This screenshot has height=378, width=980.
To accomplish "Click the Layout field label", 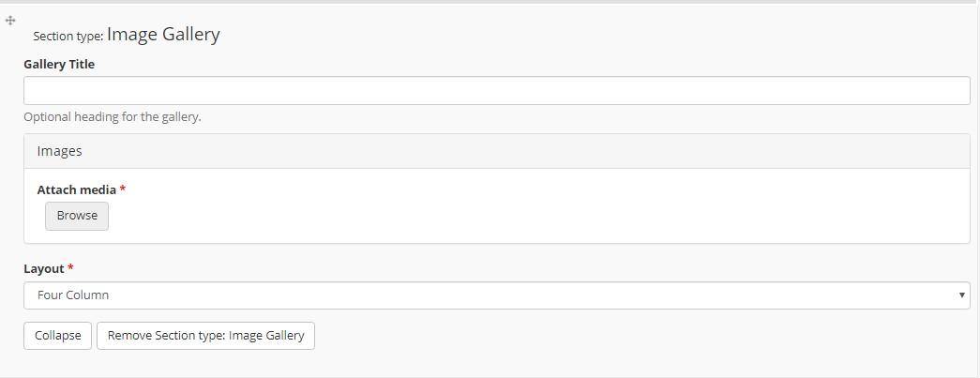I will [44, 268].
